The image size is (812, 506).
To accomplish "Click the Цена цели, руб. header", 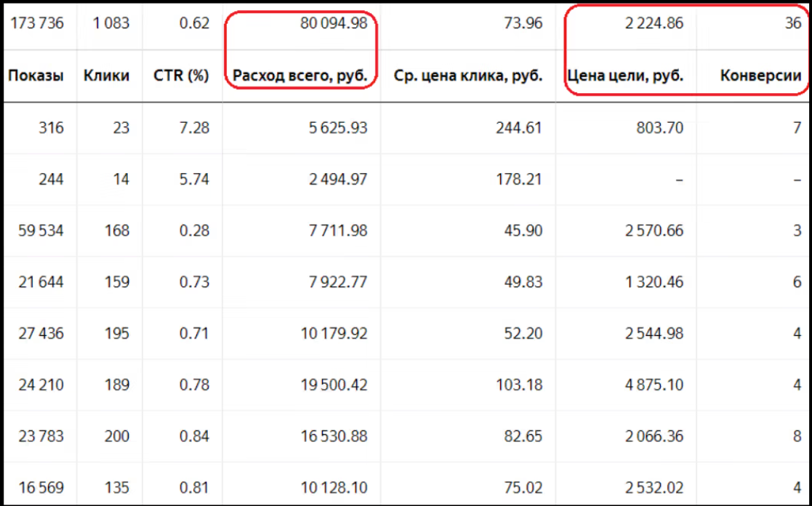I will 625,76.
